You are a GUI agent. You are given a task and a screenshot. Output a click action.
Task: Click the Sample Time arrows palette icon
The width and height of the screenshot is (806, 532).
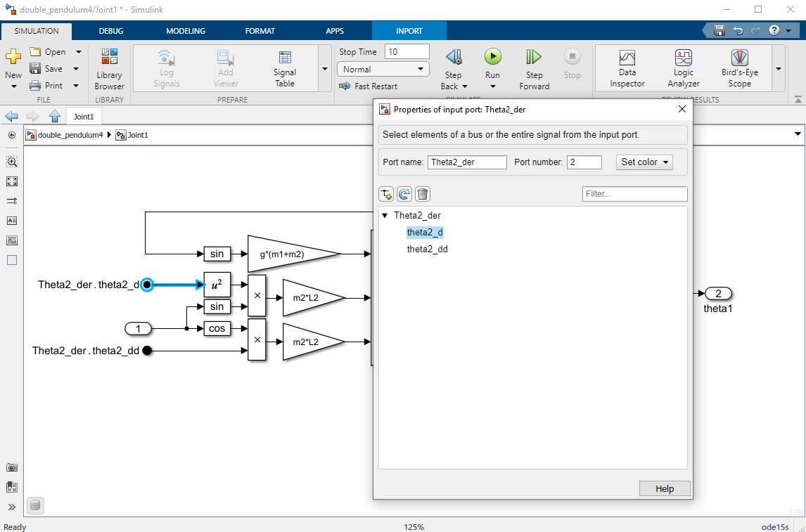[12, 201]
